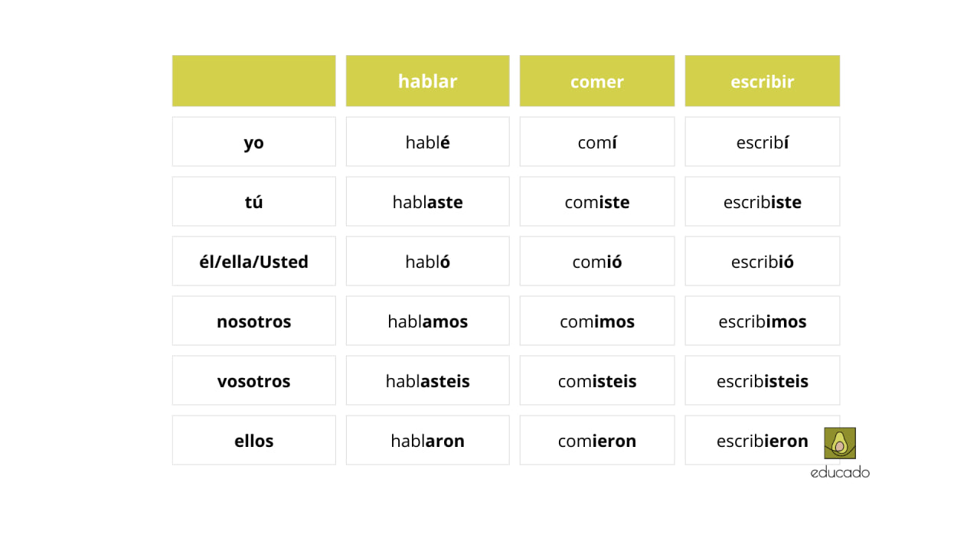Select the nosotros row label

click(x=253, y=321)
